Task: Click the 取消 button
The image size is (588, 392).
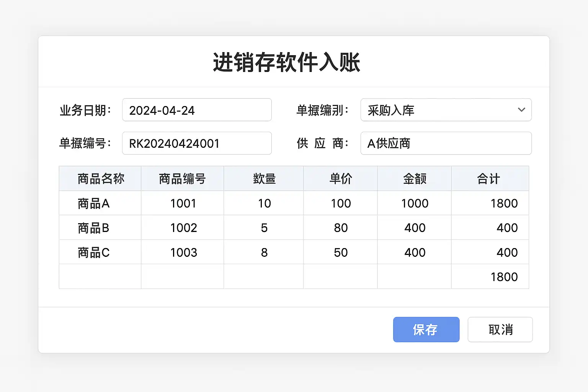Action: click(500, 330)
